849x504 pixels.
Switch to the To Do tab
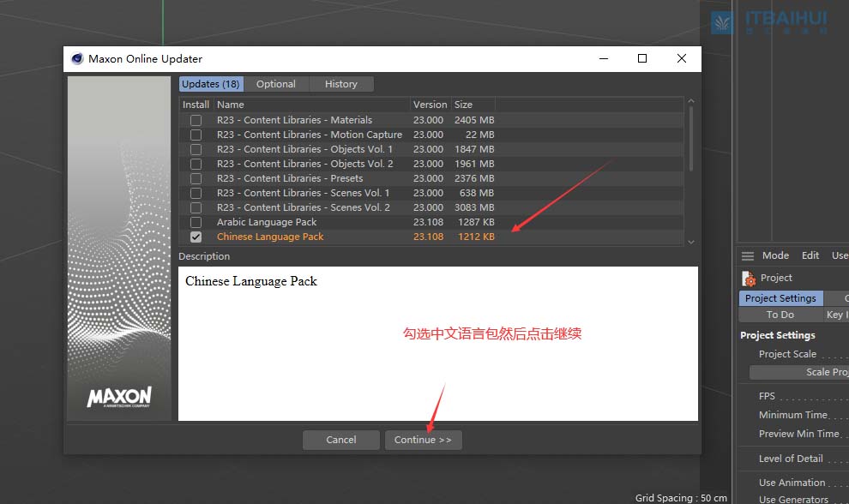780,315
